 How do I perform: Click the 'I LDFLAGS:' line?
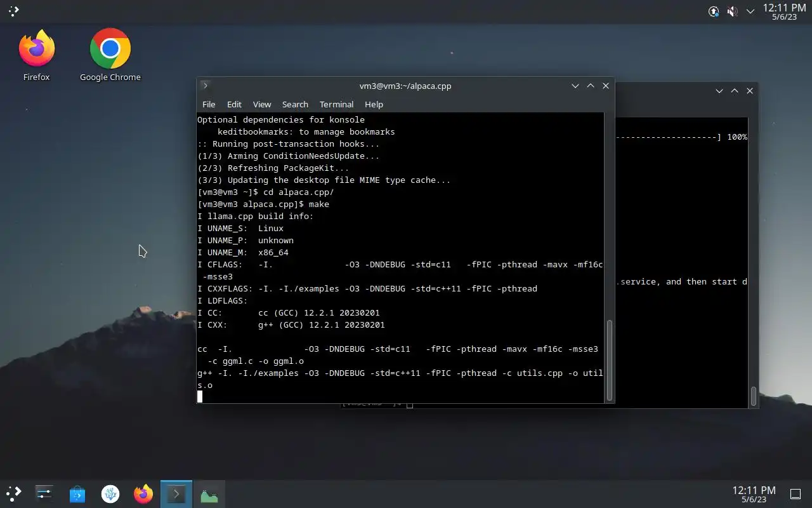[x=223, y=301]
